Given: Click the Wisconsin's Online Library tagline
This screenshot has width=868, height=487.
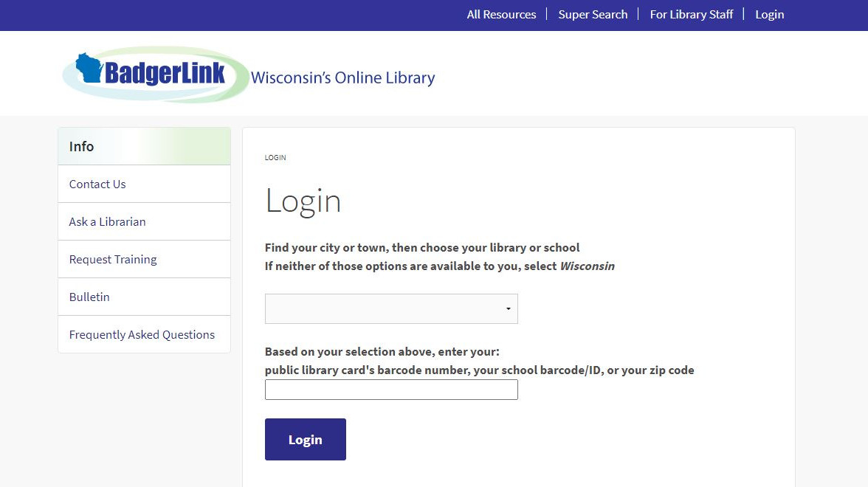Looking at the screenshot, I should (x=342, y=78).
